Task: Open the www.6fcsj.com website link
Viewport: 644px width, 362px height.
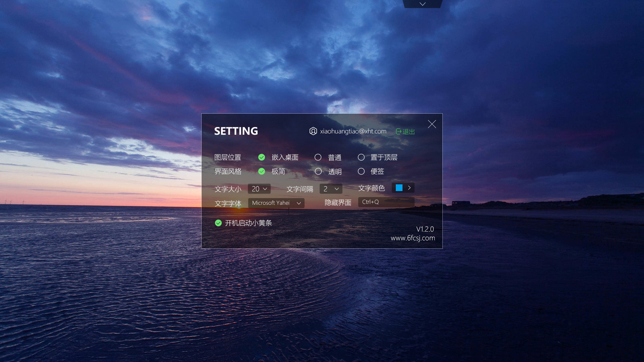Action: pyautogui.click(x=412, y=238)
